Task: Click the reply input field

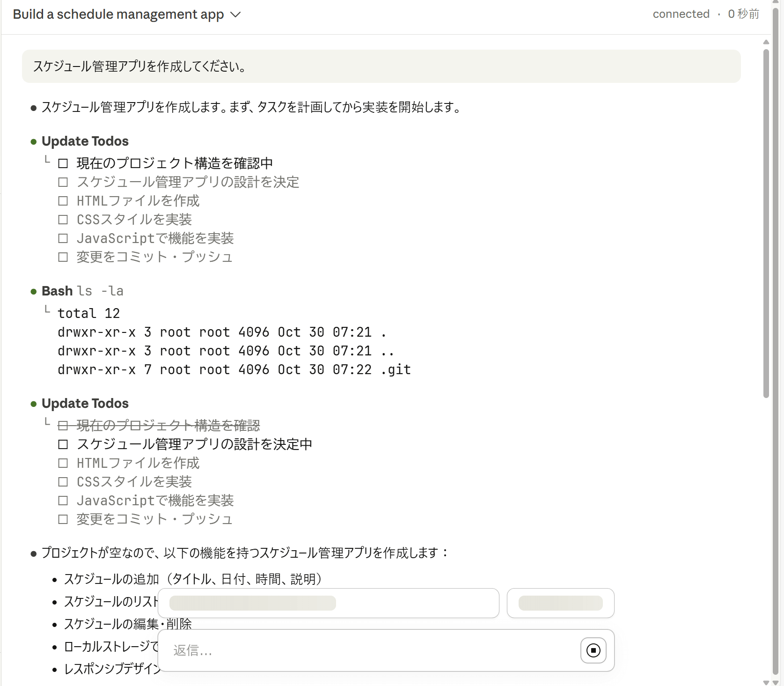Action: pos(370,650)
